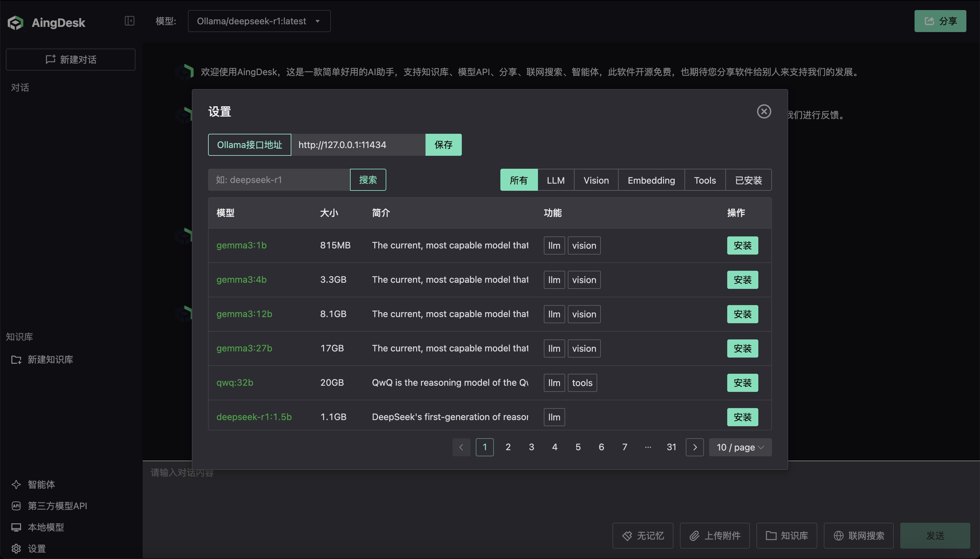The width and height of the screenshot is (980, 559).
Task: Install the gemma3:4b model
Action: tap(742, 280)
